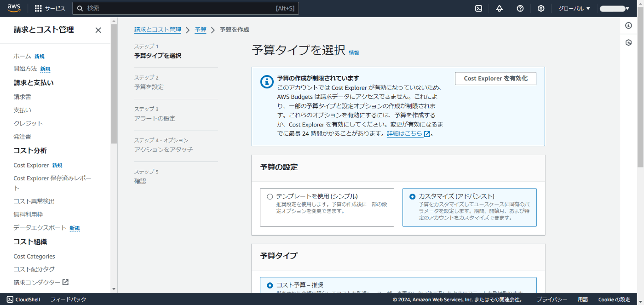The width and height of the screenshot is (644, 305).
Task: Open the notifications bell icon
Action: [499, 8]
